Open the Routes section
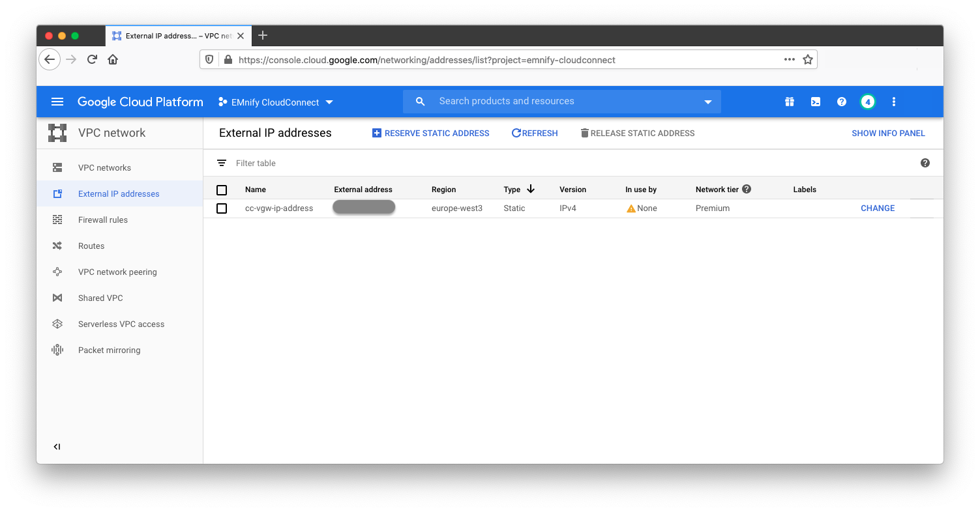This screenshot has height=512, width=980. pyautogui.click(x=90, y=246)
